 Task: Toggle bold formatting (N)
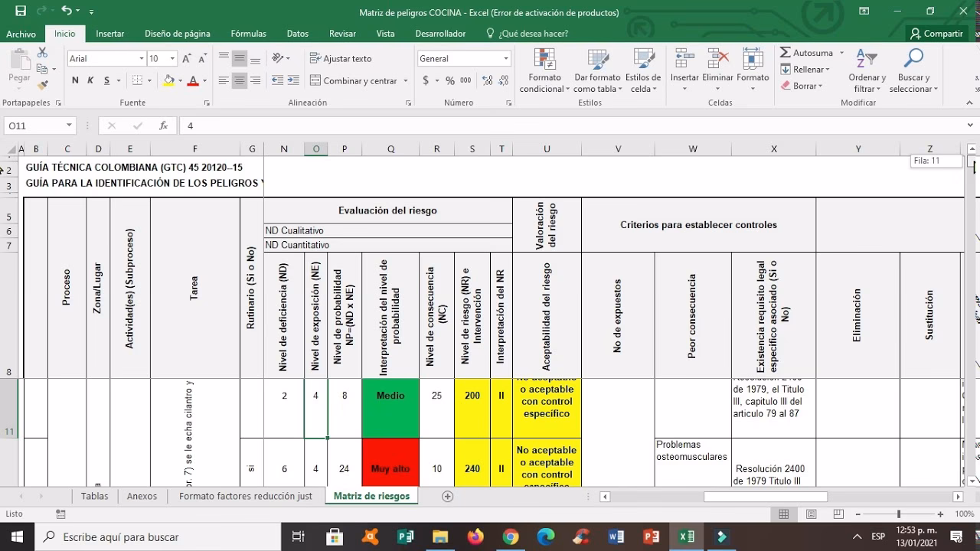pos(75,80)
